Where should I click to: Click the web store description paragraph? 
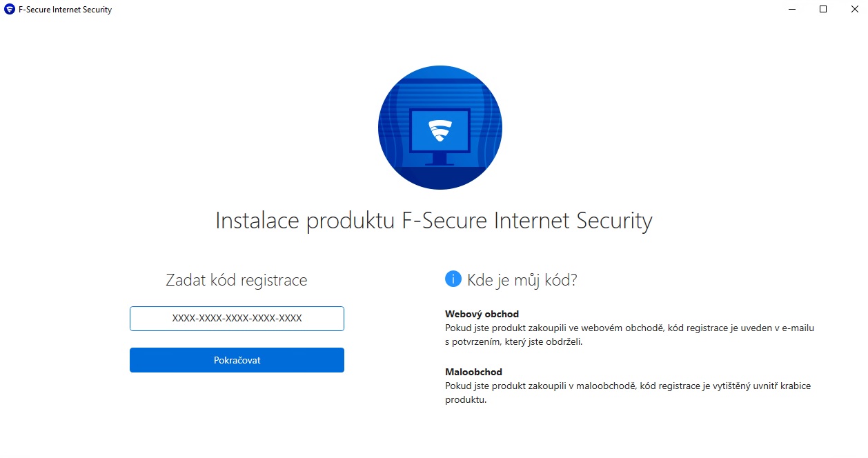629,335
